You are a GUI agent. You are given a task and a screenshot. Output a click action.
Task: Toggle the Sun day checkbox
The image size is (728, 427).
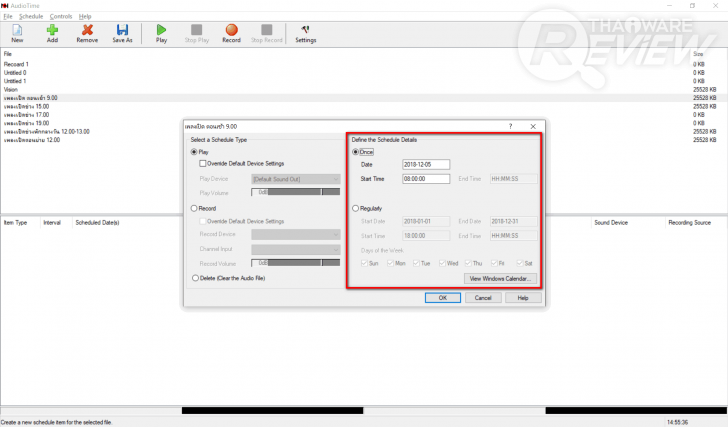tap(364, 263)
